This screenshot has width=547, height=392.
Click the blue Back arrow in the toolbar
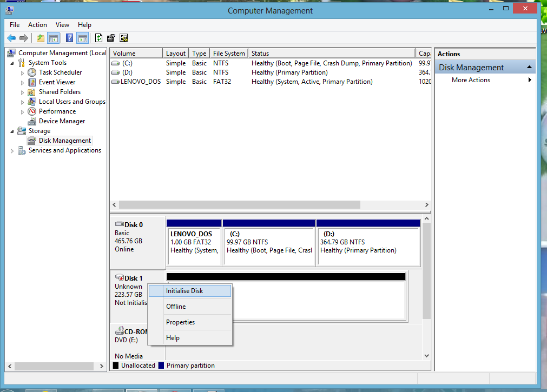(x=11, y=38)
